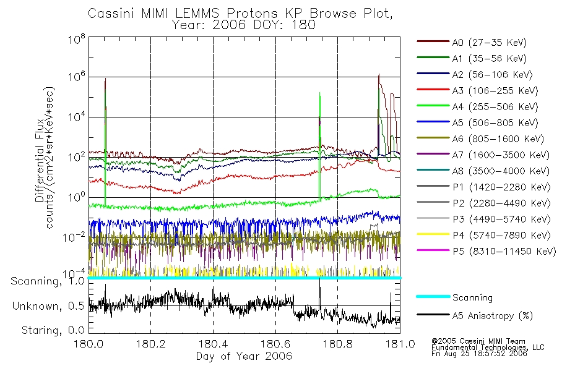Click the A5 (506-805 KeV) legend label
Screen dimensions: 588x371
pyautogui.click(x=495, y=123)
